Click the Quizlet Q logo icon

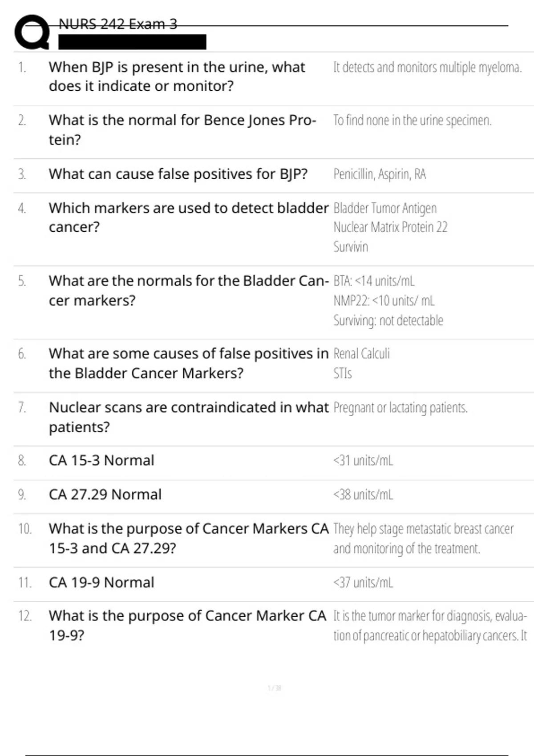[32, 32]
